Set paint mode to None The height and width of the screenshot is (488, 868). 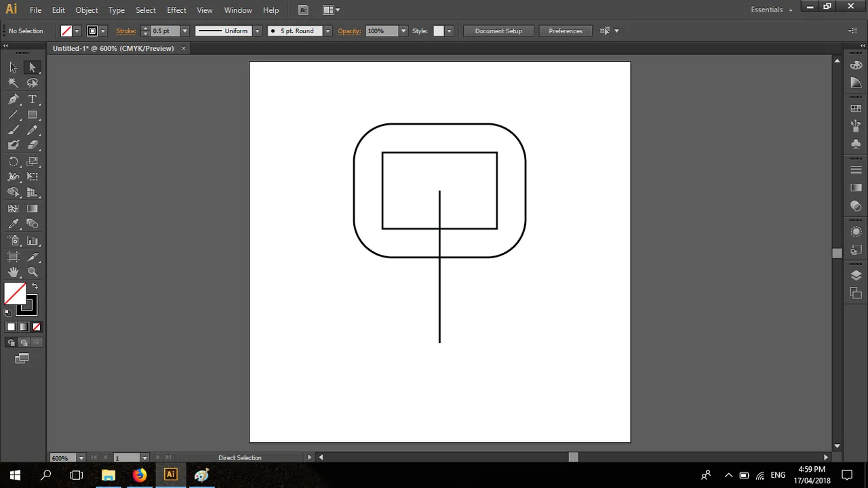(37, 327)
